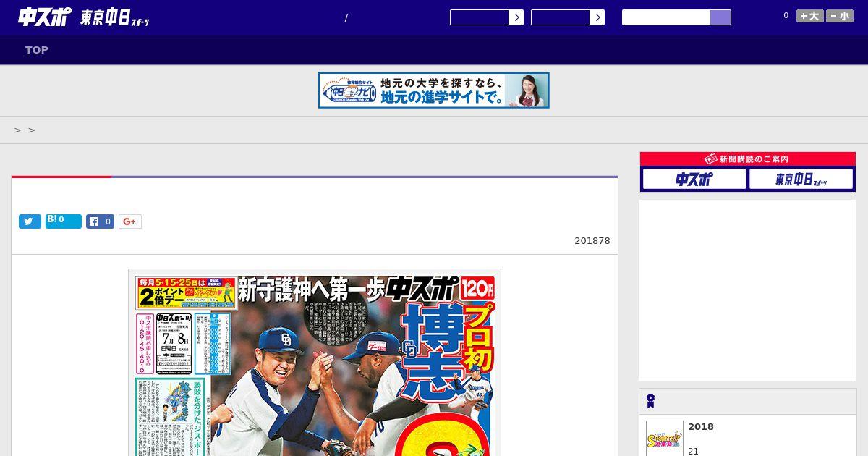This screenshot has height=456, width=868.
Task: Expand the second header dropdown arrow
Action: click(597, 17)
